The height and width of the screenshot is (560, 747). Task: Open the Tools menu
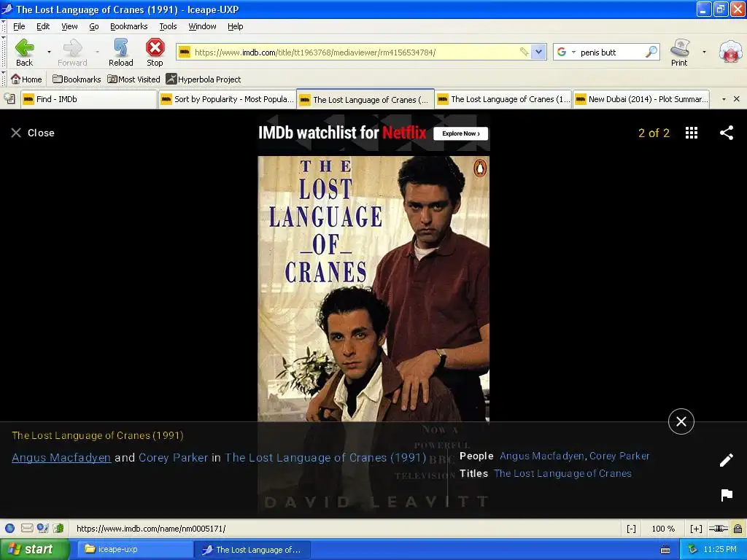pos(168,26)
